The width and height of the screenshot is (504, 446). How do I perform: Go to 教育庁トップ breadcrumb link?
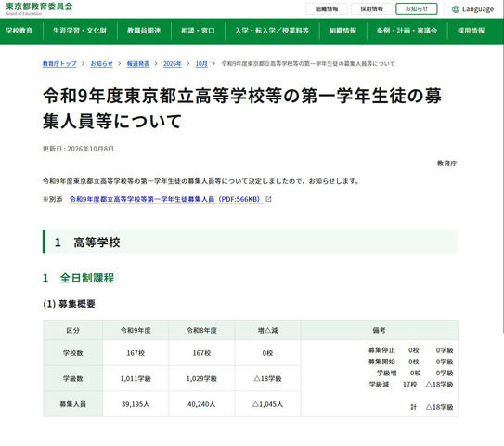pos(59,64)
